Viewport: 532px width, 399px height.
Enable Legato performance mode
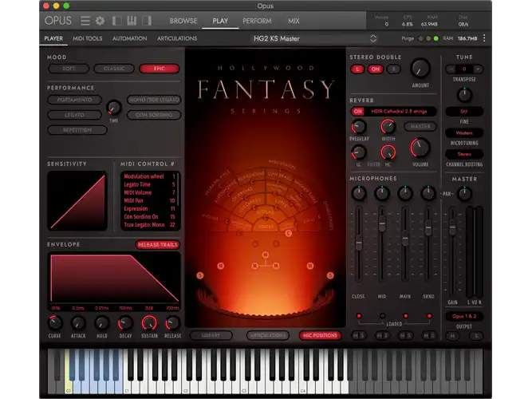coord(75,115)
